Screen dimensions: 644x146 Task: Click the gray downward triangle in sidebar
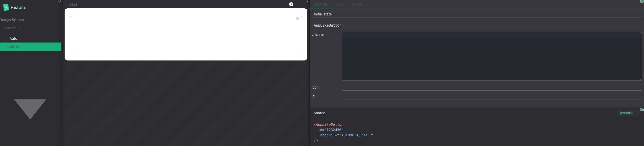click(30, 109)
